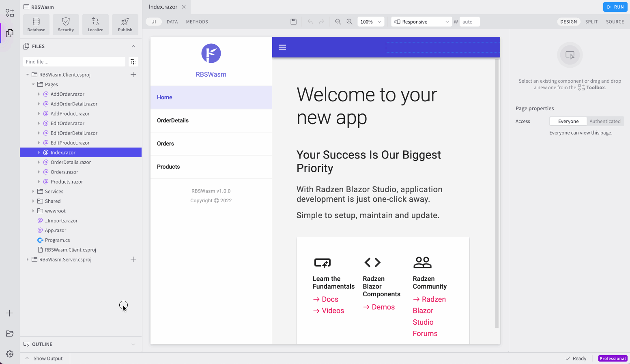Expand RBSWasm.Server.csproj node
This screenshot has width=630, height=364.
[x=28, y=259]
